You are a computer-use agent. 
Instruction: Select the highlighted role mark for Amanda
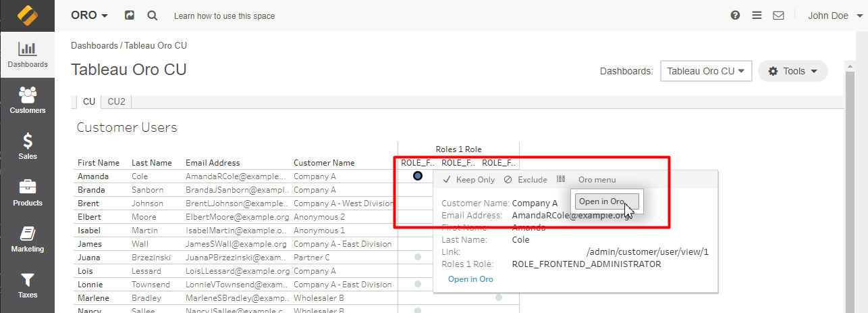[418, 176]
